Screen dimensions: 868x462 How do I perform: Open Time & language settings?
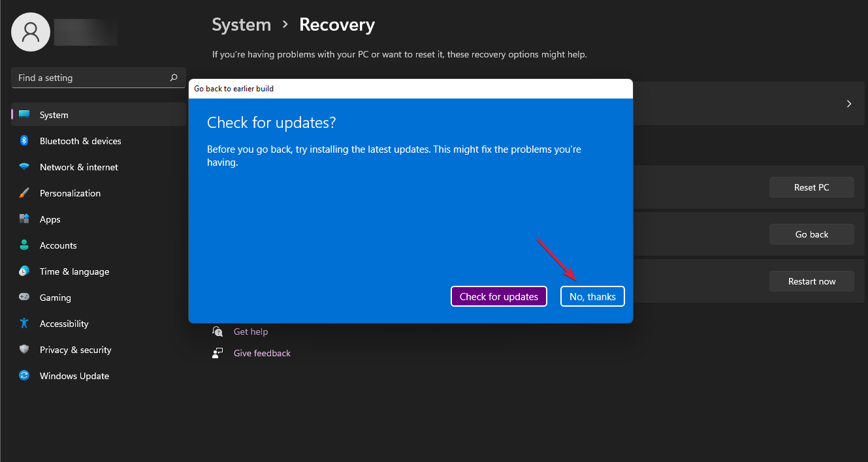click(72, 271)
